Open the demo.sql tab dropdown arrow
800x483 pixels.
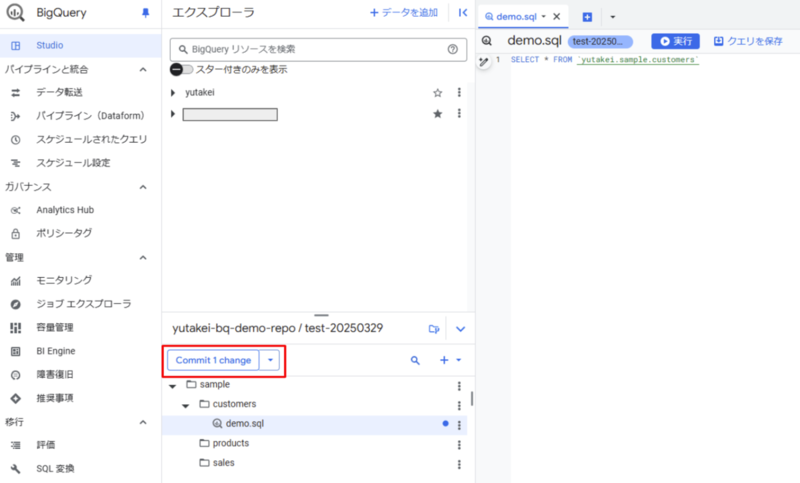click(543, 16)
